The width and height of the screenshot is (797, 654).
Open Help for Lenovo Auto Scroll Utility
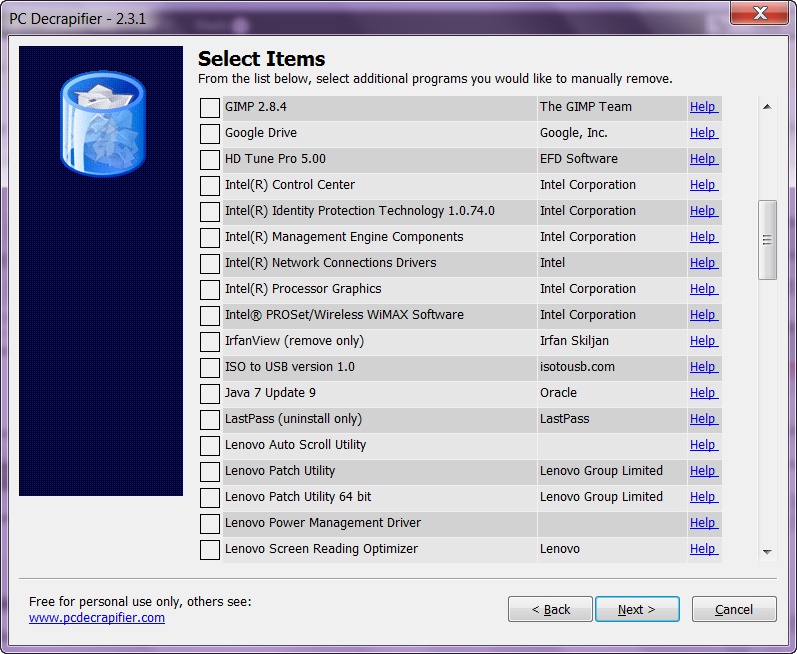point(703,445)
